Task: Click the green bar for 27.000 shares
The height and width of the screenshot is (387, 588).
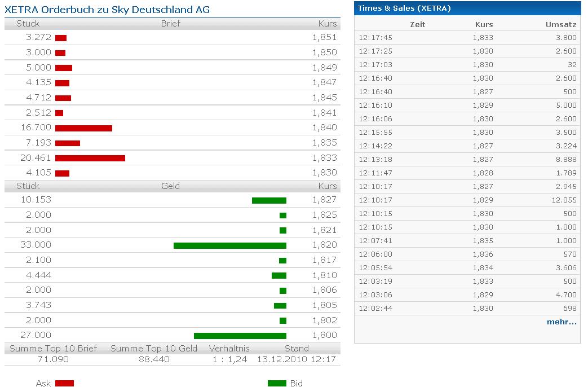Action: click(x=240, y=336)
